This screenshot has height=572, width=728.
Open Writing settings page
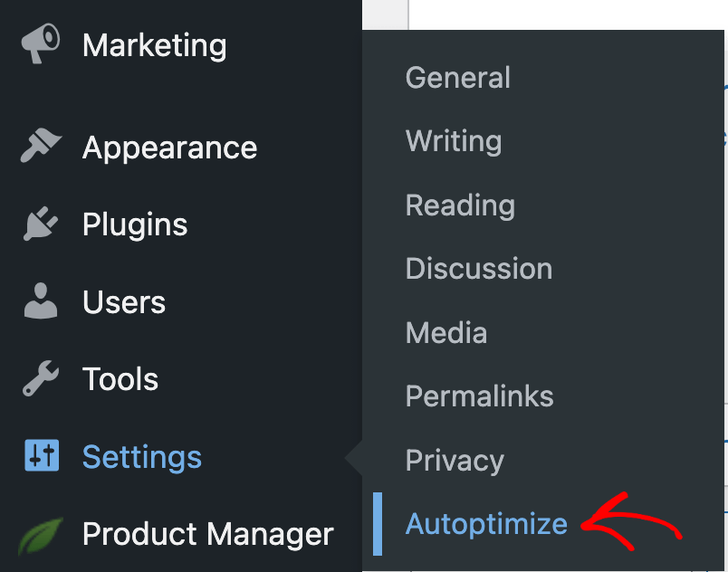(x=454, y=140)
